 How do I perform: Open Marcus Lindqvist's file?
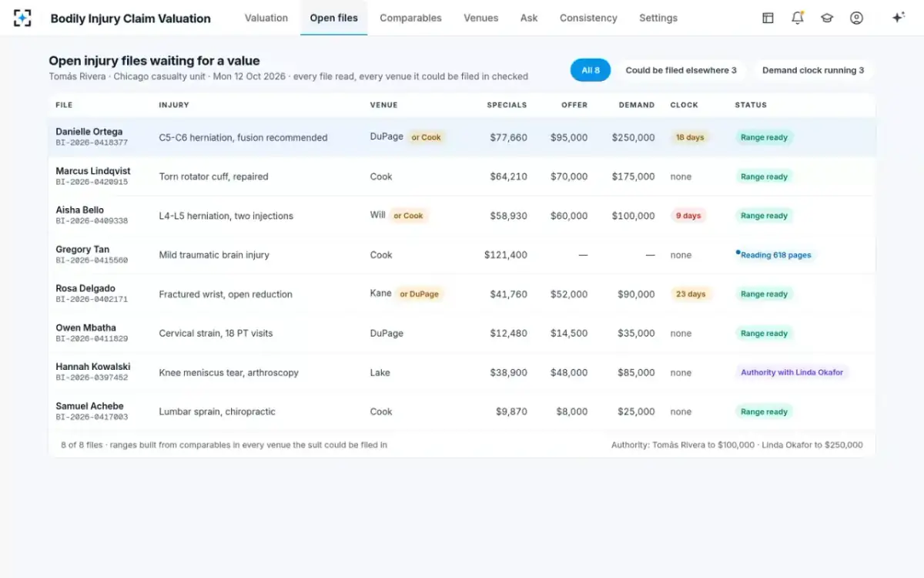(462, 176)
